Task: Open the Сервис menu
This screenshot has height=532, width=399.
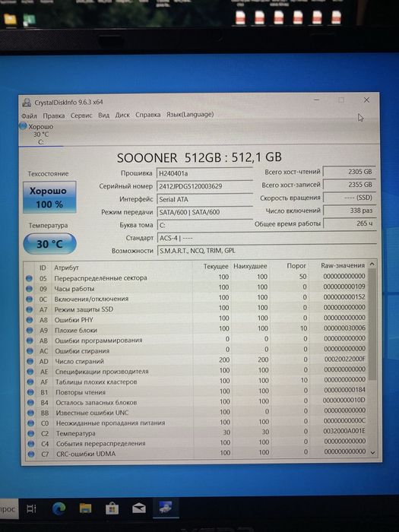Action: tap(81, 116)
